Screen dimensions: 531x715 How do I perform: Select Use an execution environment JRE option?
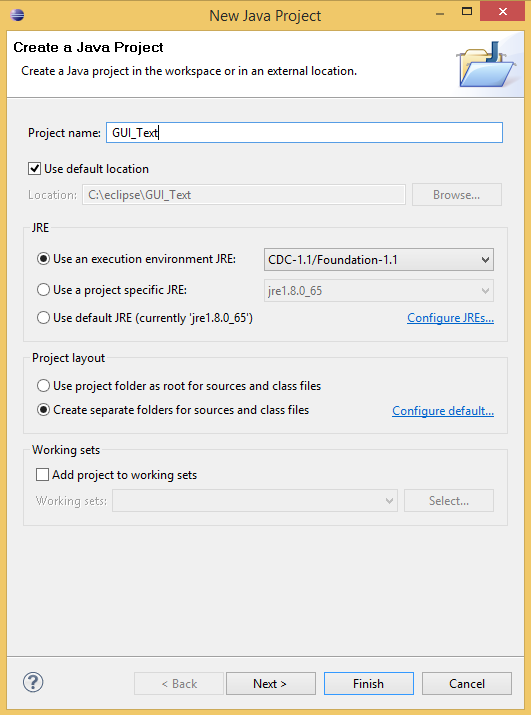(43, 259)
